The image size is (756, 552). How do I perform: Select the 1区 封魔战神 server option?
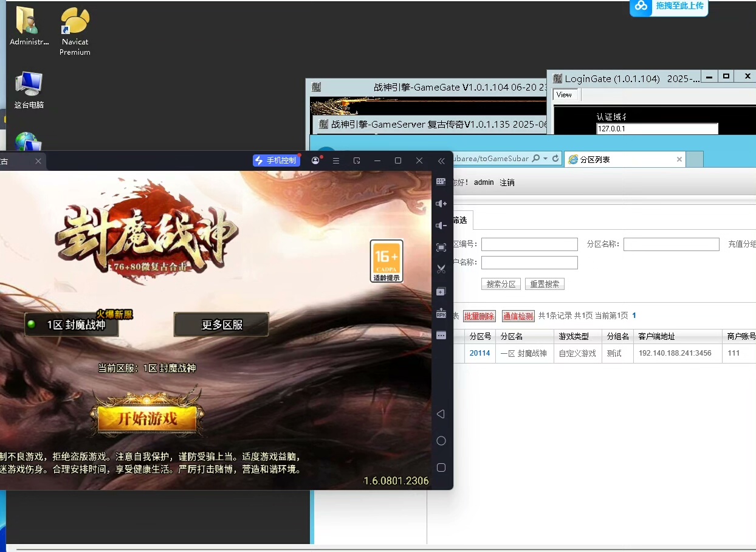pyautogui.click(x=71, y=325)
